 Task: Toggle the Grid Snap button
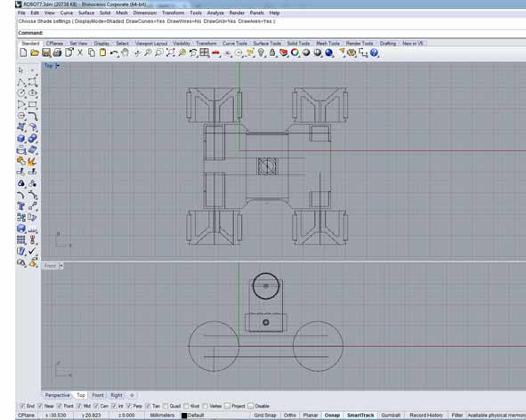(x=265, y=416)
